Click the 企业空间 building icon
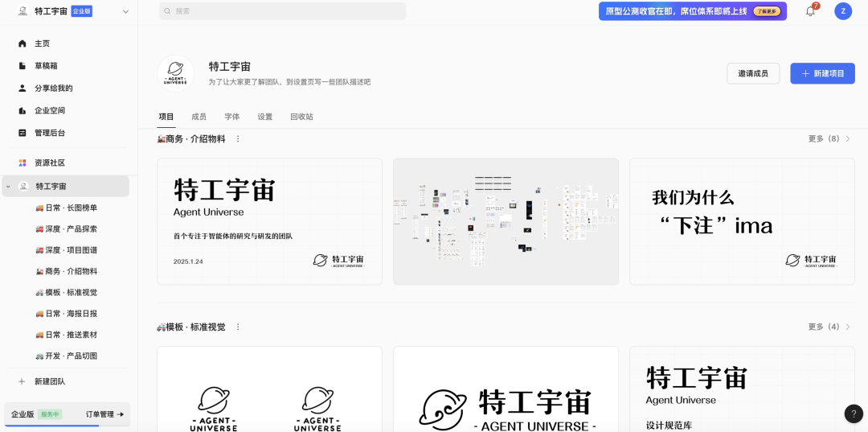The image size is (868, 432). [23, 111]
